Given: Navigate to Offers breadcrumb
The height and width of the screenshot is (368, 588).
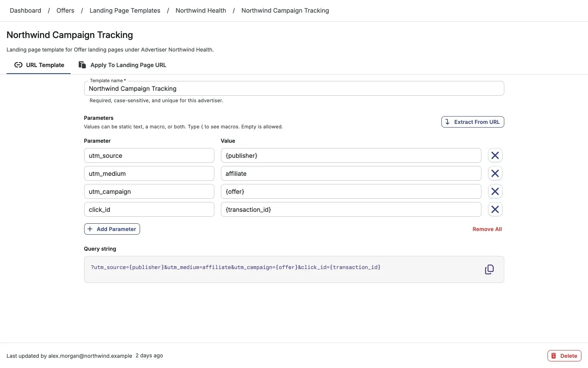Looking at the screenshot, I should click(65, 11).
